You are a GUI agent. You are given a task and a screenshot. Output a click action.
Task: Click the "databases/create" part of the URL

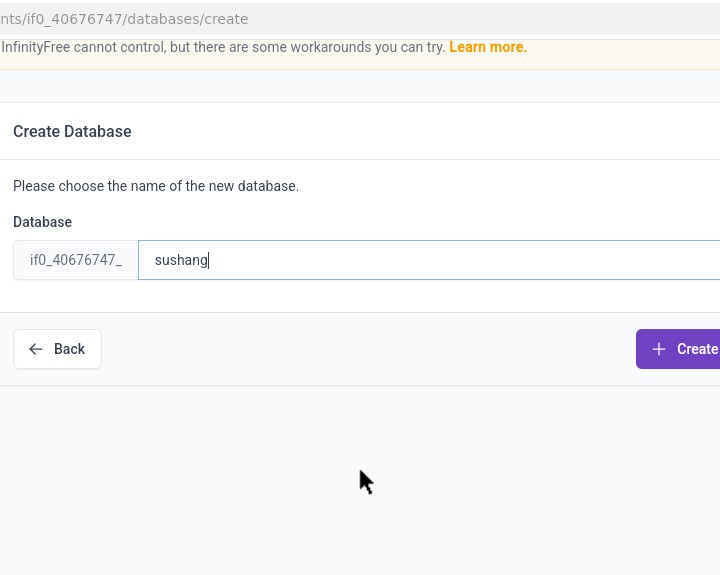tap(190, 19)
